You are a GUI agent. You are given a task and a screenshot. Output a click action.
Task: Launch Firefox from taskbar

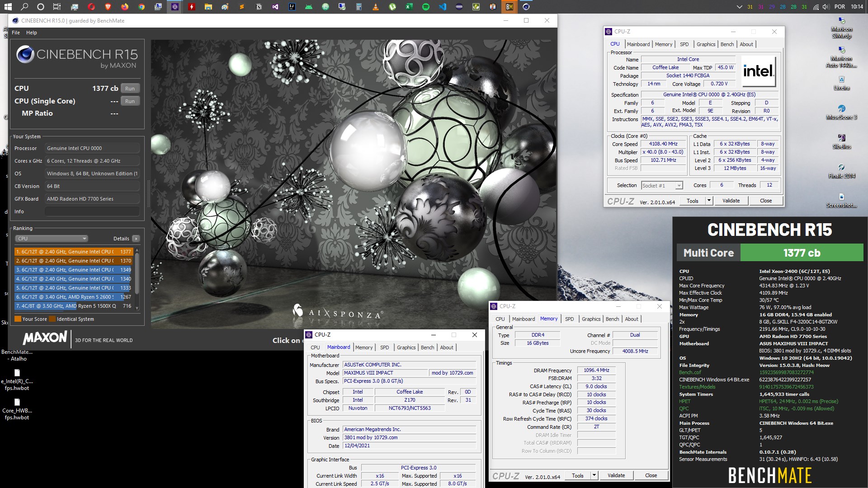(x=124, y=7)
